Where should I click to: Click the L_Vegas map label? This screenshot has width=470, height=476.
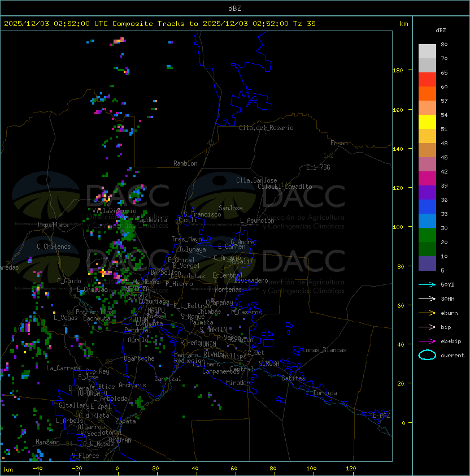[66, 318]
